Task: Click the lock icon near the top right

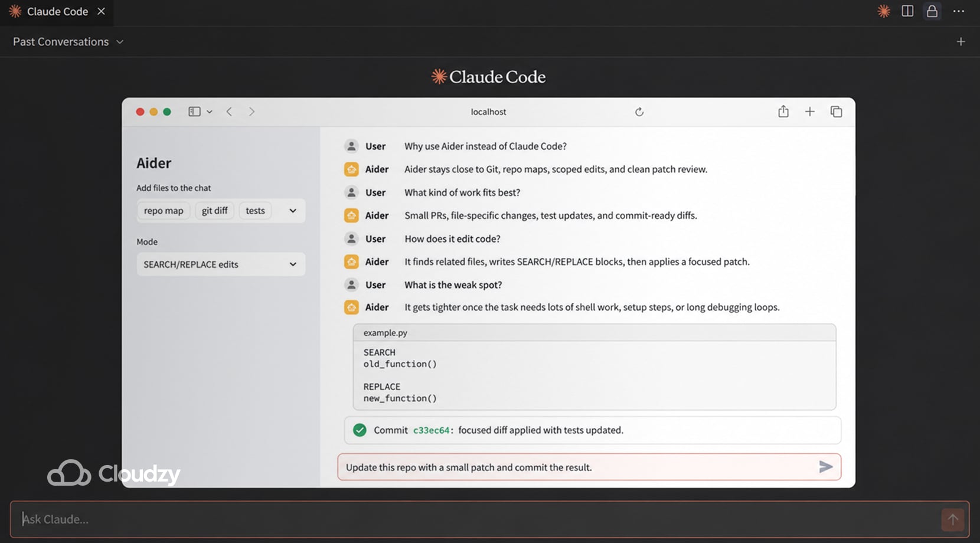Action: [x=932, y=11]
